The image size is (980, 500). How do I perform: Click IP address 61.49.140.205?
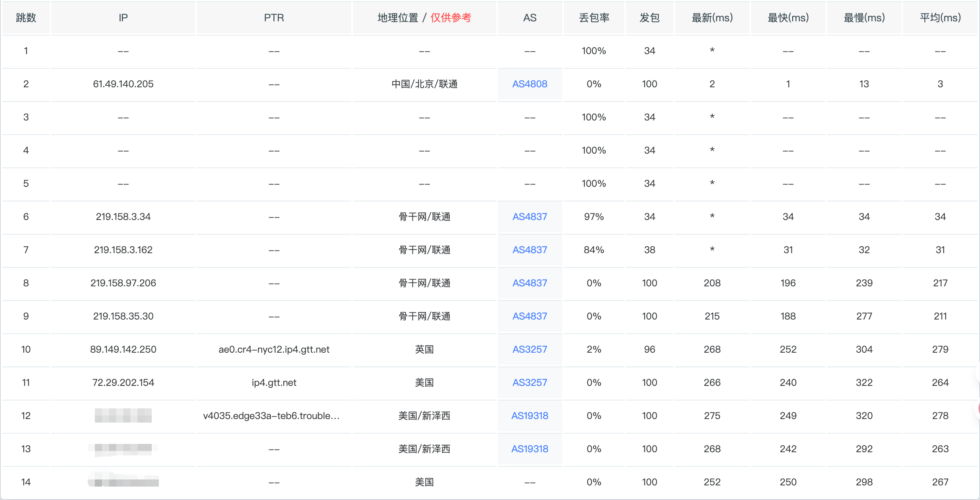123,84
